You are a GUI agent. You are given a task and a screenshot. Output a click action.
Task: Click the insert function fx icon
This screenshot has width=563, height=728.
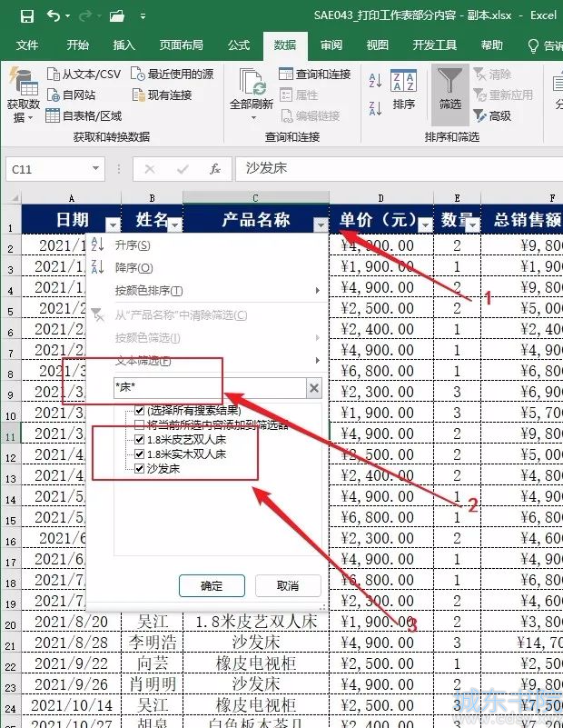tap(214, 168)
